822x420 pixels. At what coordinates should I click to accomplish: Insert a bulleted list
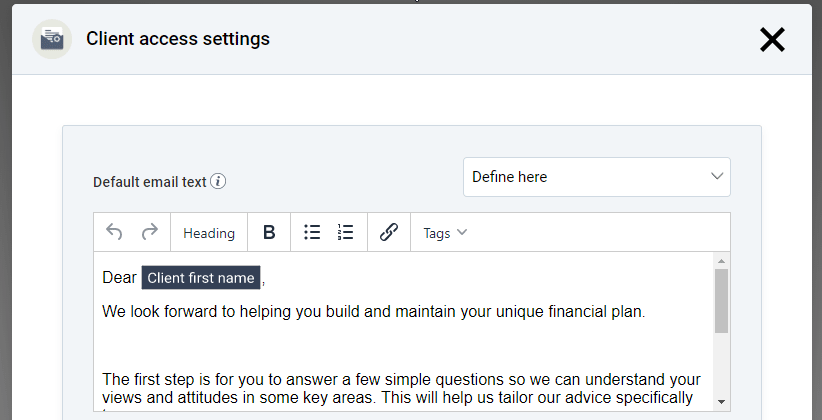(312, 232)
